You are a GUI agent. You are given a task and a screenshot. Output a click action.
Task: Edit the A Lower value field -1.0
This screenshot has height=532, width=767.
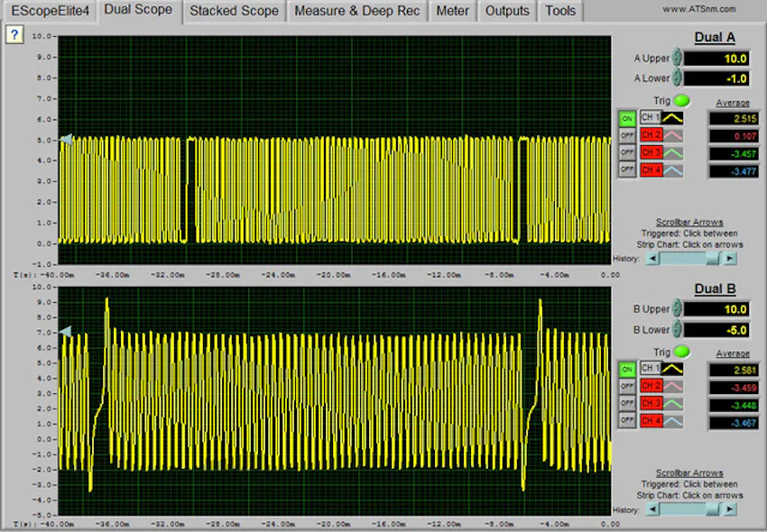coord(716,78)
